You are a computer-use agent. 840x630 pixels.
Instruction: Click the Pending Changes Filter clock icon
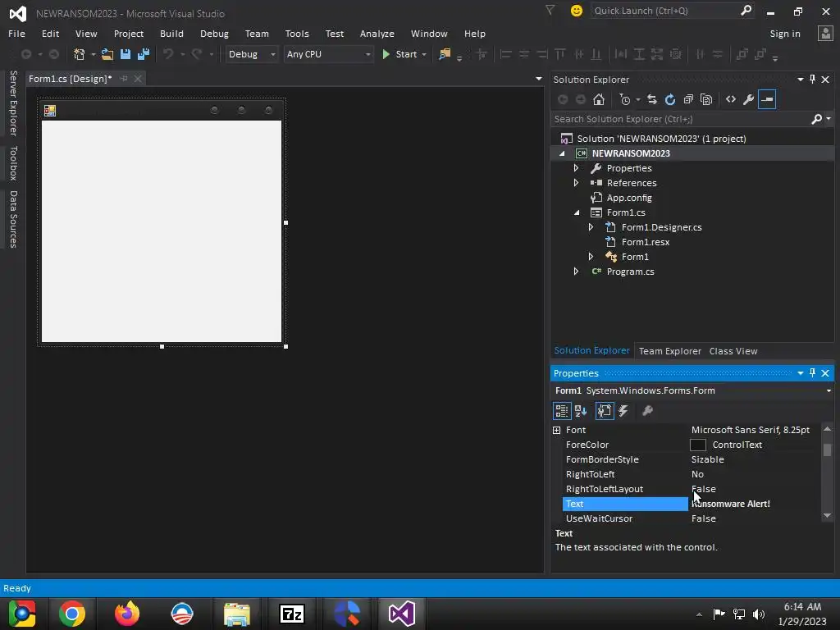point(624,99)
